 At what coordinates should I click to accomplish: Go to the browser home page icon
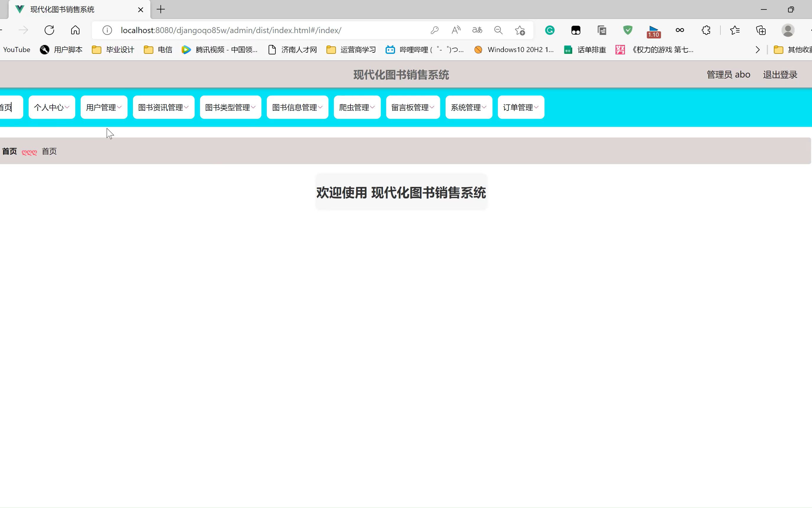coord(75,30)
